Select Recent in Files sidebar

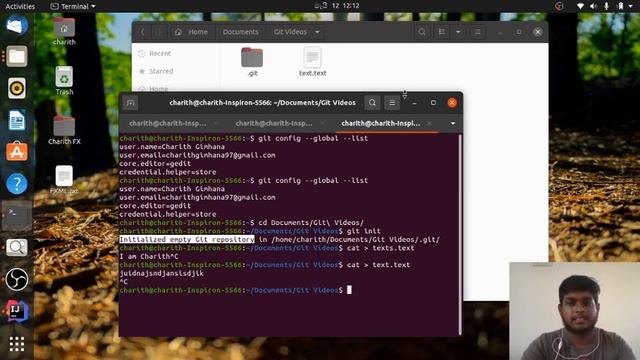[160, 53]
